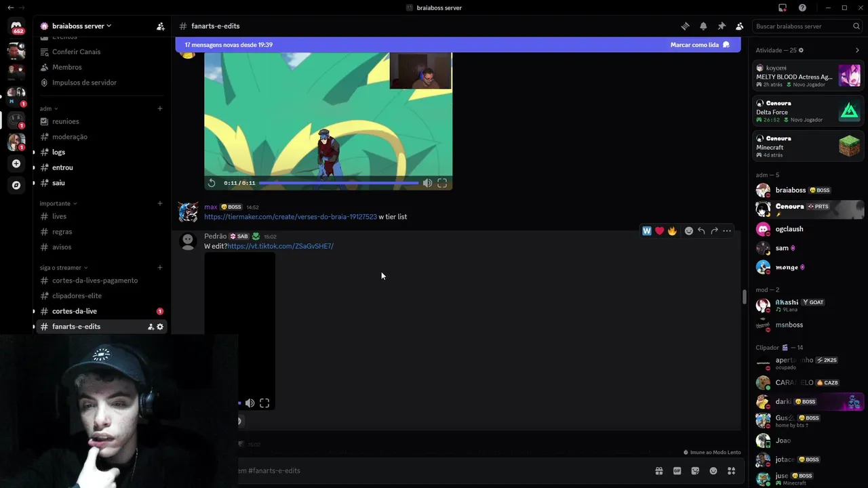Viewport: 868px width, 488px height.
Task: Open Discover servers compass icon
Action: pos(16,185)
